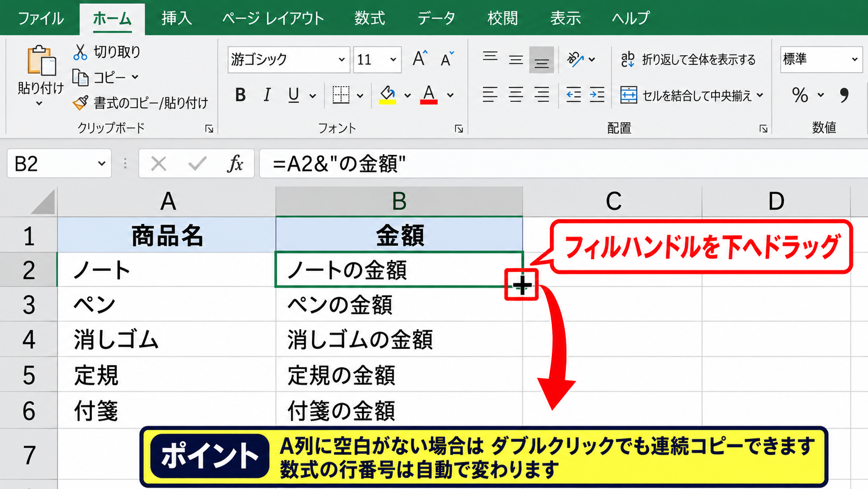Toggle Underline formatting

pos(294,95)
